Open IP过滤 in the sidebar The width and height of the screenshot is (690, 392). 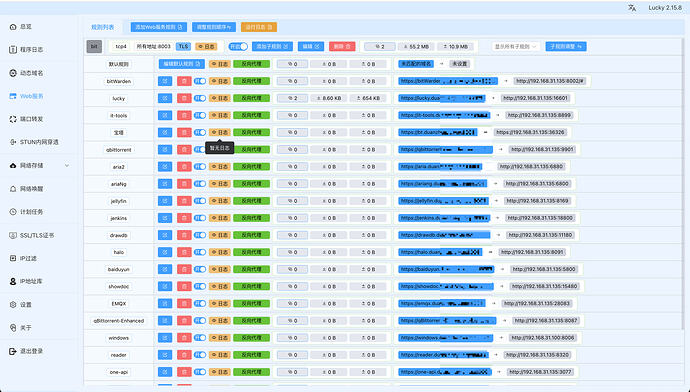point(28,258)
